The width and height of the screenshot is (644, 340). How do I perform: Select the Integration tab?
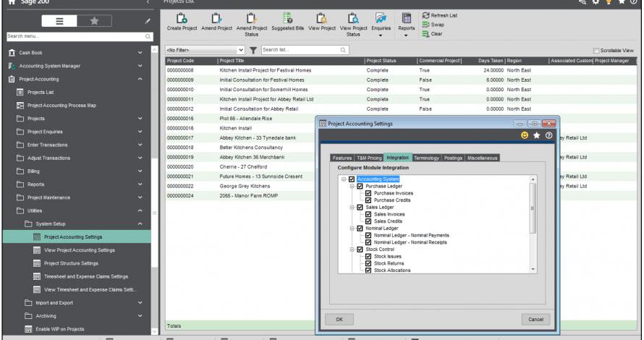[397, 158]
